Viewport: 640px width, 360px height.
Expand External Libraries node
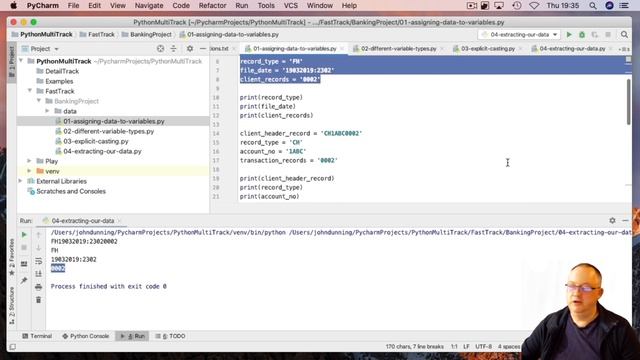20,181
